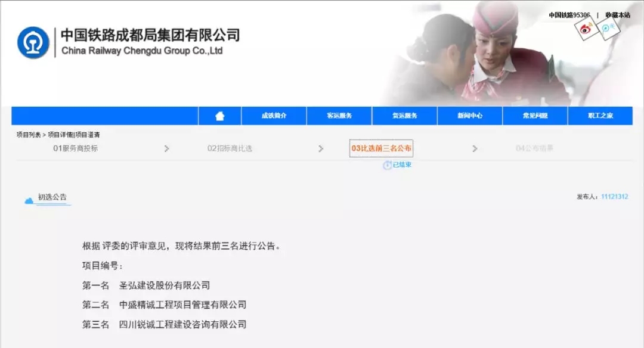Open the 成铁简介 menu
Image resolution: width=644 pixels, height=348 pixels.
(274, 116)
